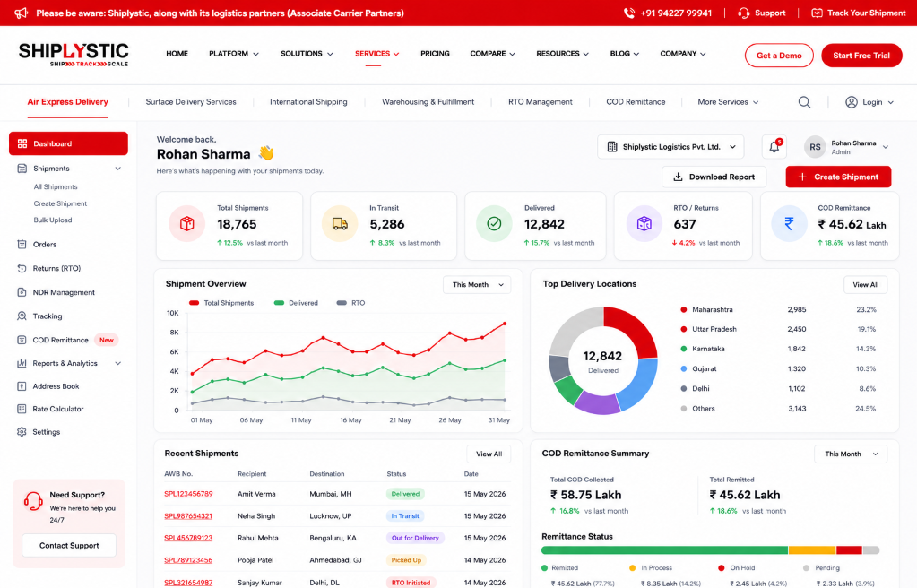Click the Returns (RTO) sidebar icon
This screenshot has width=917, height=588.
(x=22, y=269)
